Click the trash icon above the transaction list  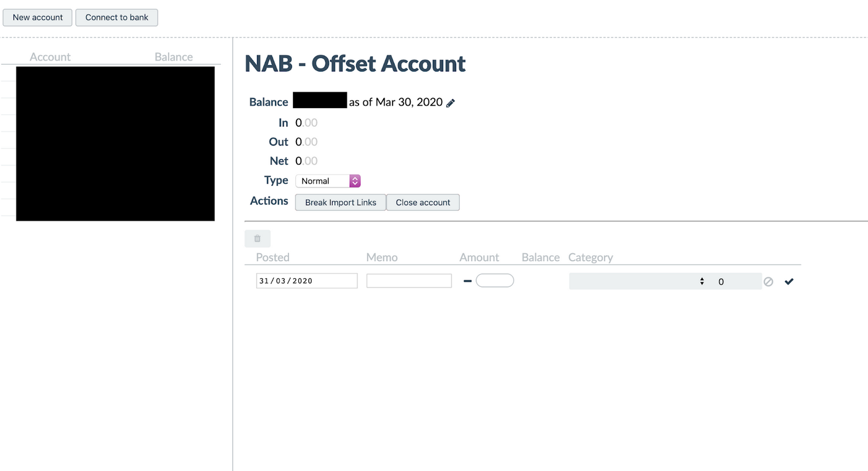(257, 238)
